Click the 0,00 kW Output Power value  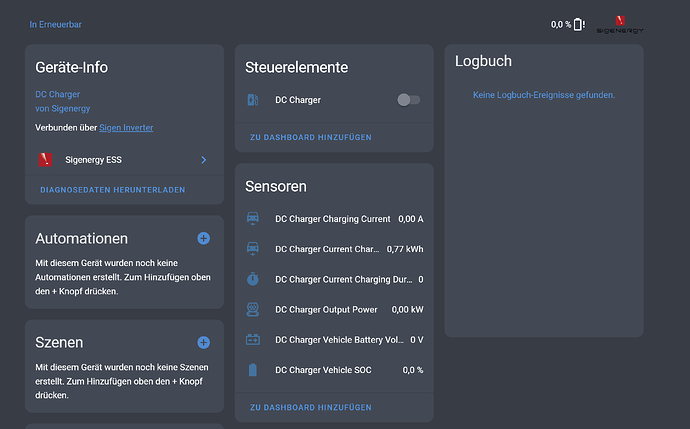point(407,310)
